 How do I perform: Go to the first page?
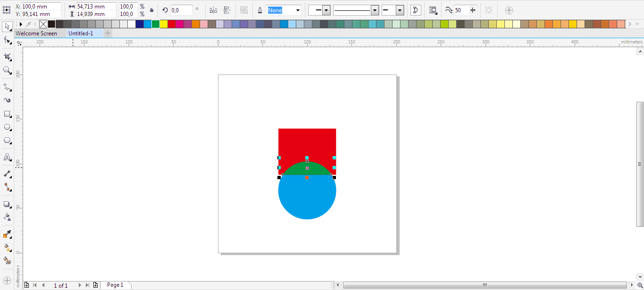point(34,285)
